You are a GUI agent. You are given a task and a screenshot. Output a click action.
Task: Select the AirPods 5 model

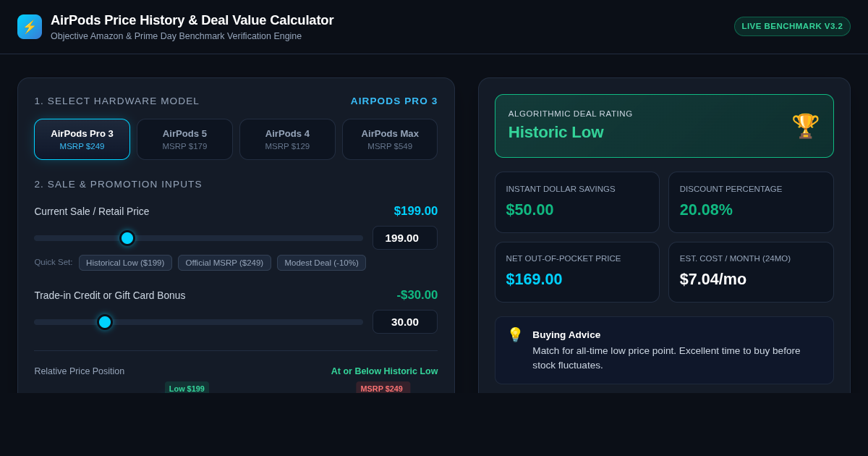coord(184,140)
